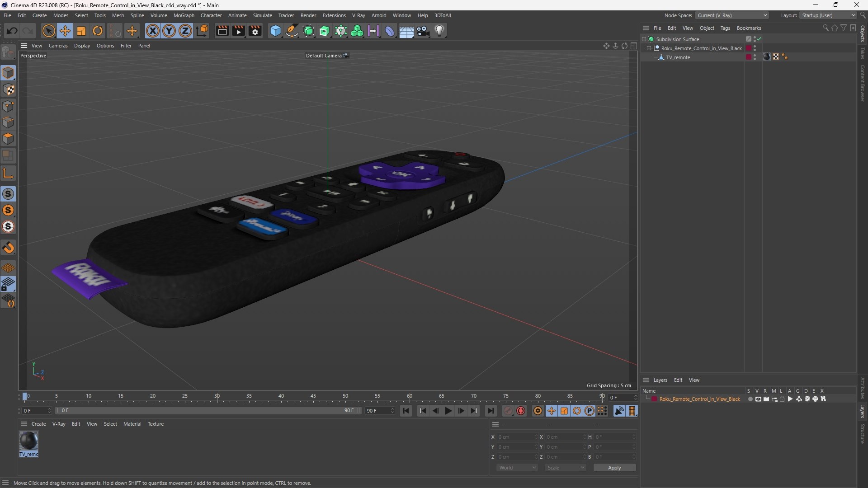This screenshot has width=868, height=488.
Task: Toggle Autokeying record button
Action: [x=521, y=411]
